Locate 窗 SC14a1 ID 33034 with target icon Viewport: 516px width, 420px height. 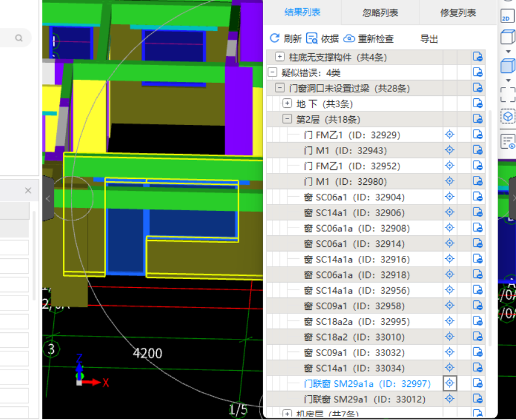tap(450, 367)
